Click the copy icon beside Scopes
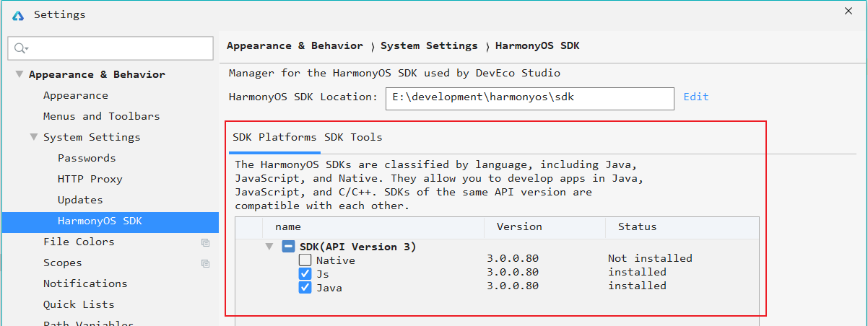Image resolution: width=868 pixels, height=326 pixels. [205, 263]
